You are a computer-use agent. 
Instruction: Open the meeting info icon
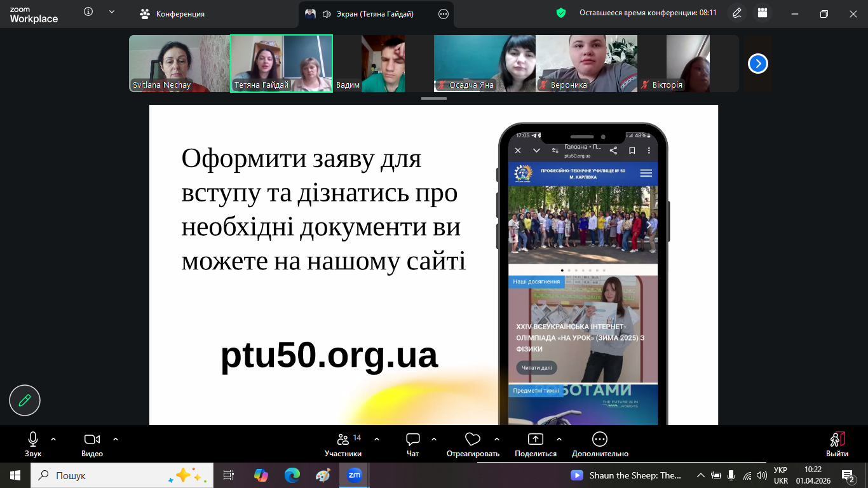pos(88,12)
